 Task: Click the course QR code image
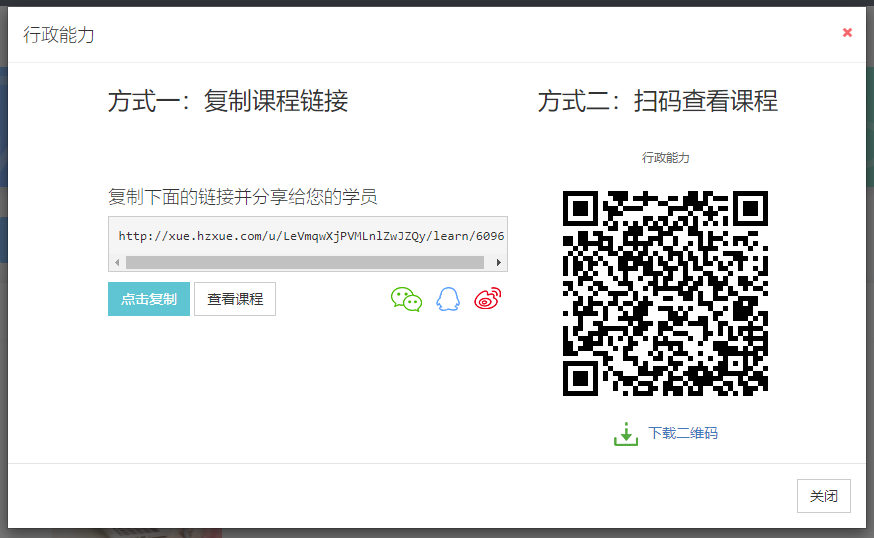(666, 293)
